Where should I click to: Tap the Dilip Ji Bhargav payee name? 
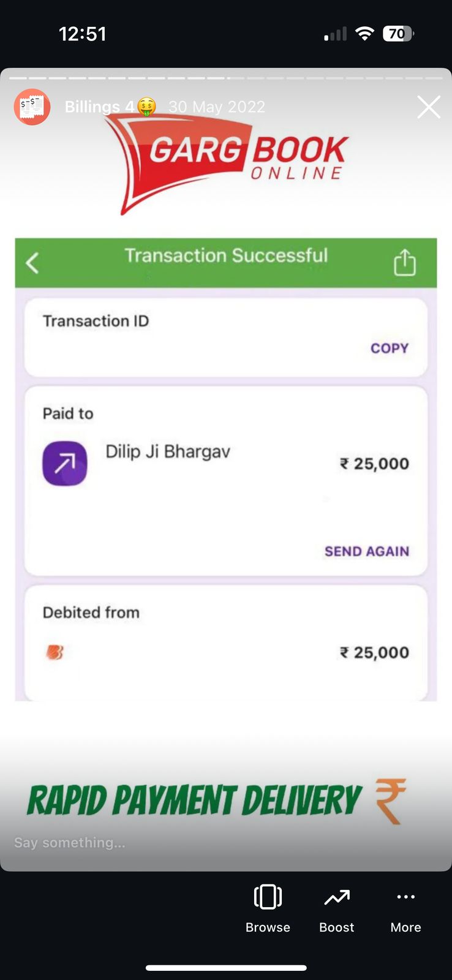click(168, 452)
